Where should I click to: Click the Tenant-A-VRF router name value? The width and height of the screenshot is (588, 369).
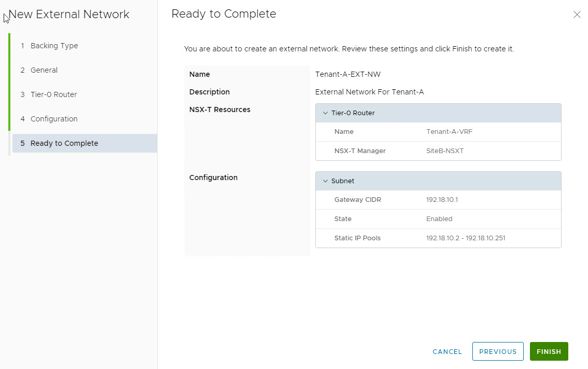coord(449,132)
